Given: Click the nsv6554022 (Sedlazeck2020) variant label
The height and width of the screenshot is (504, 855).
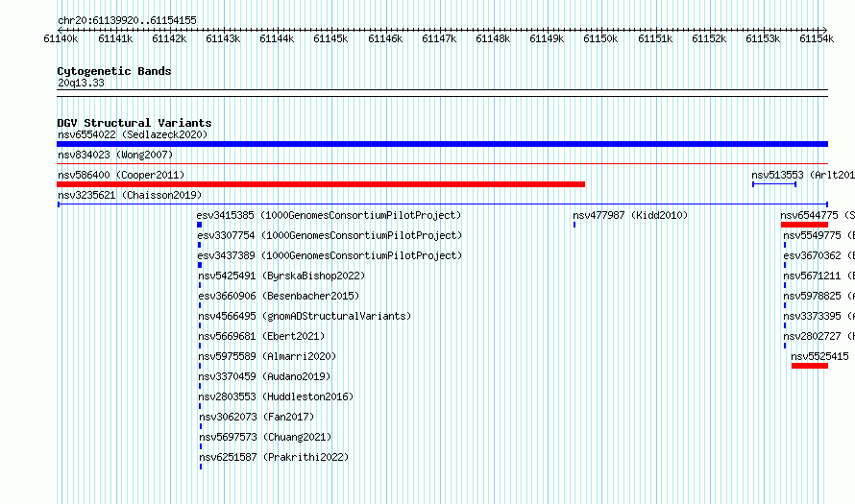Looking at the screenshot, I should click(133, 134).
